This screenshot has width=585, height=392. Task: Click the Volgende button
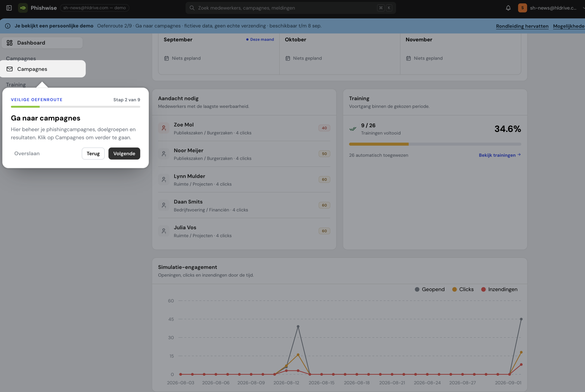point(124,154)
